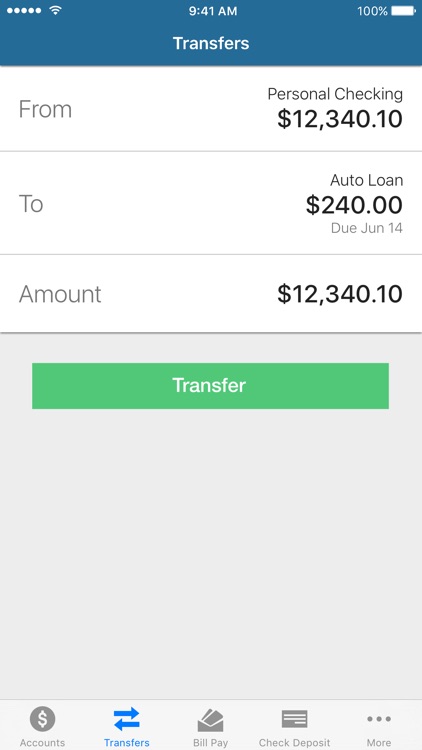The width and height of the screenshot is (422, 750).
Task: Tap the green Transfer button
Action: coord(211,386)
